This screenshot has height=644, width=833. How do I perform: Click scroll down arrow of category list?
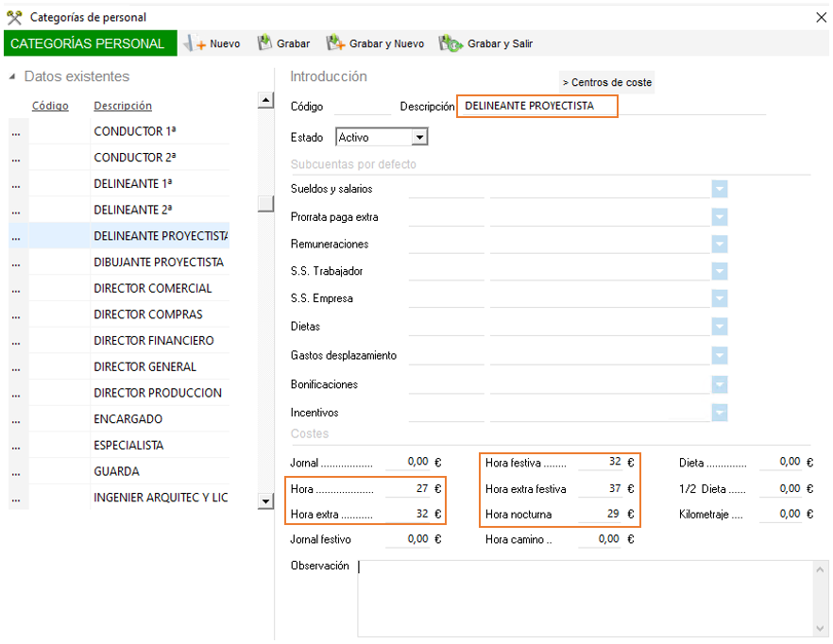[265, 501]
